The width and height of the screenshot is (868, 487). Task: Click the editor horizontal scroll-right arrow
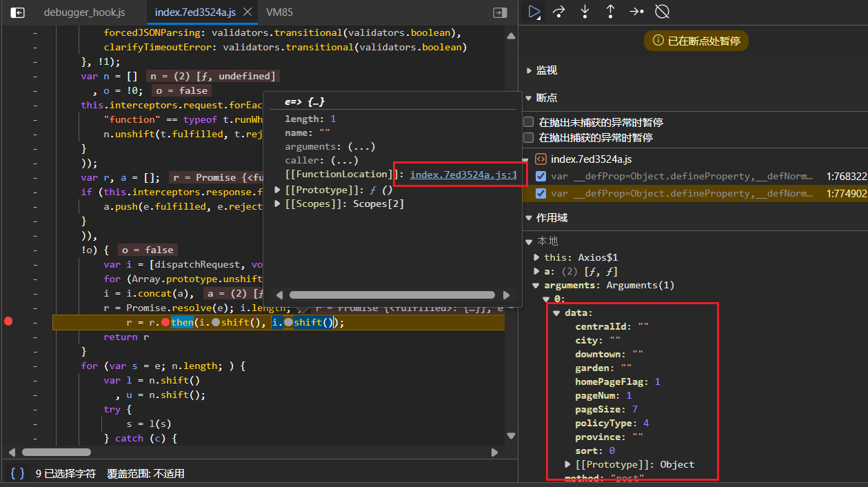[494, 453]
